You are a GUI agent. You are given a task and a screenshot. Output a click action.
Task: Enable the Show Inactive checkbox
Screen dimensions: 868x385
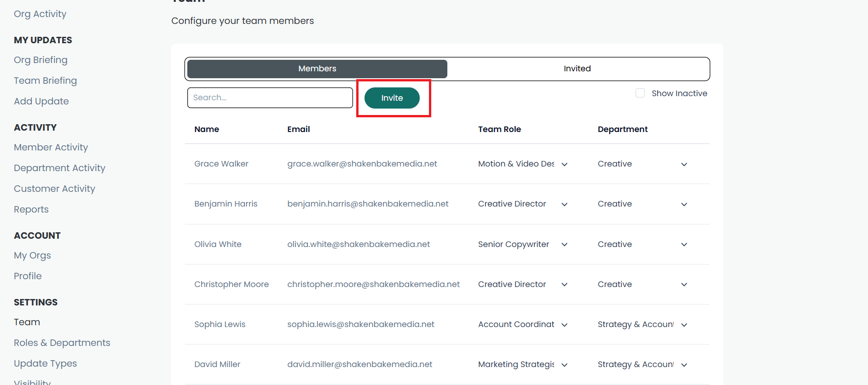point(640,93)
